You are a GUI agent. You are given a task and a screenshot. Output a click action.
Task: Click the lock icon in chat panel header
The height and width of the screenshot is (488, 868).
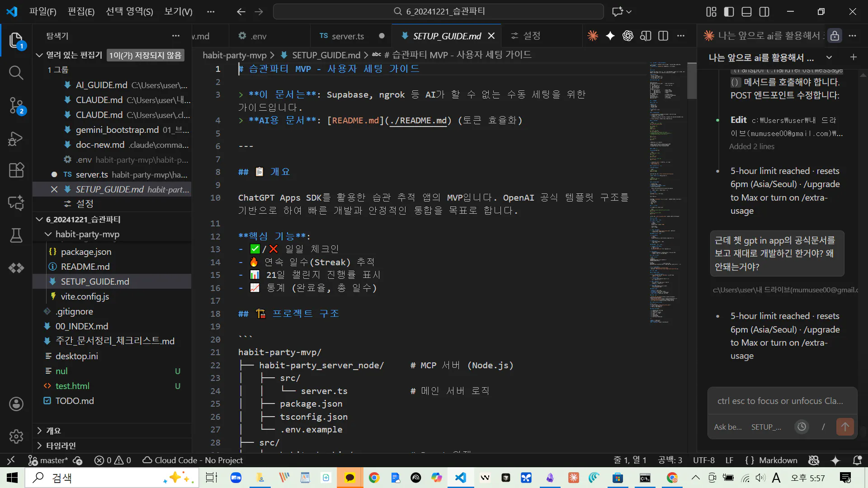[835, 36]
